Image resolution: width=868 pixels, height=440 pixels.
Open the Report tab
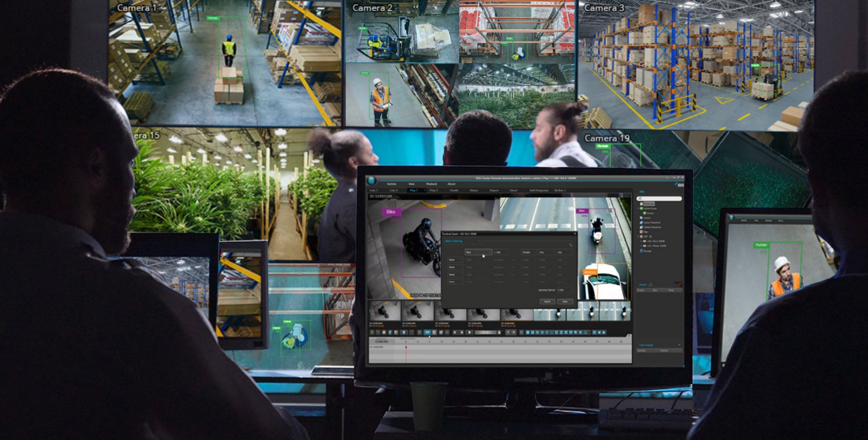pyautogui.click(x=494, y=190)
